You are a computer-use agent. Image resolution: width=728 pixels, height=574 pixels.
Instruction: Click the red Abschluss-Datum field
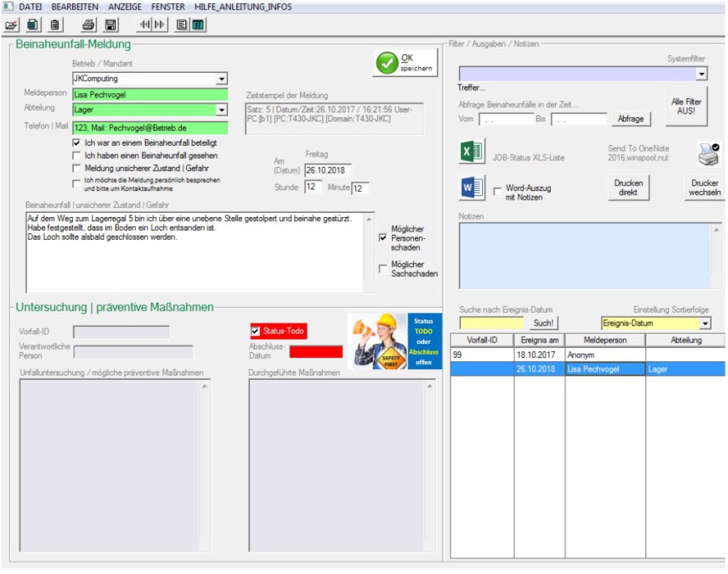(315, 352)
